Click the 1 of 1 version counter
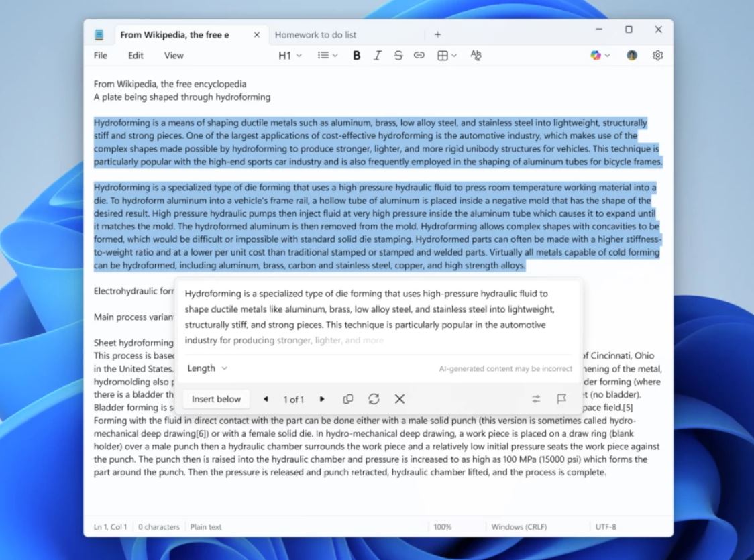Viewport: 754px width, 560px height. [294, 400]
